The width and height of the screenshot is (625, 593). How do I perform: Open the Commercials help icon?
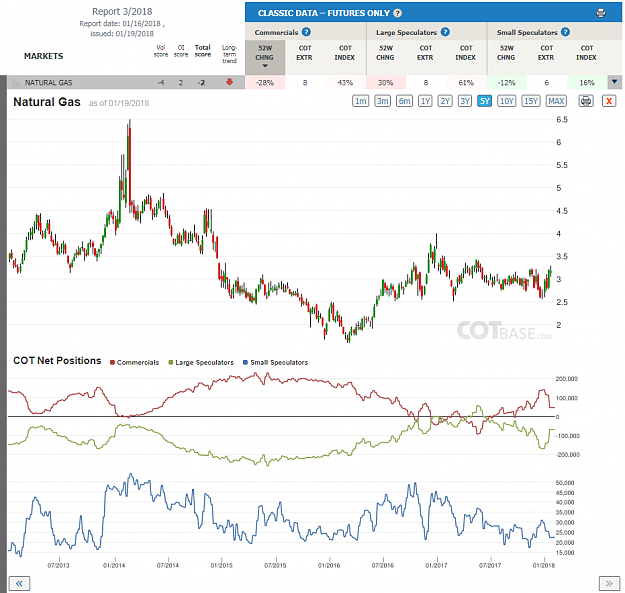[x=306, y=32]
